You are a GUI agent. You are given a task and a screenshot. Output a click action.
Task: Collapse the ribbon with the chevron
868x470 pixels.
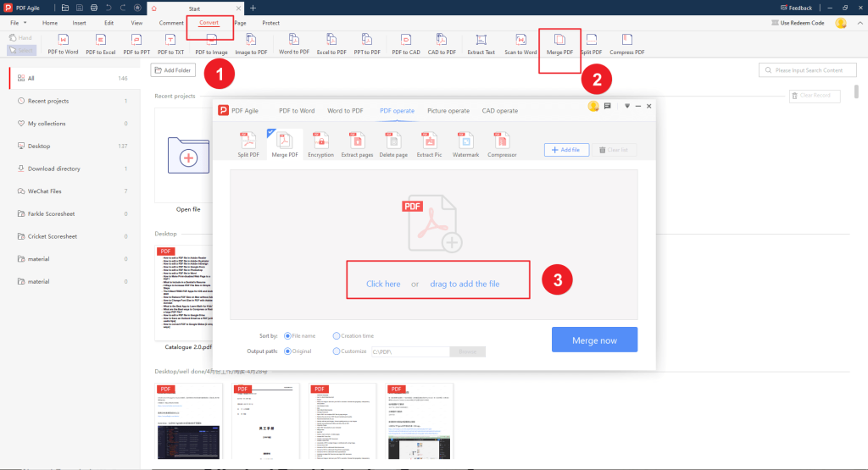click(860, 23)
